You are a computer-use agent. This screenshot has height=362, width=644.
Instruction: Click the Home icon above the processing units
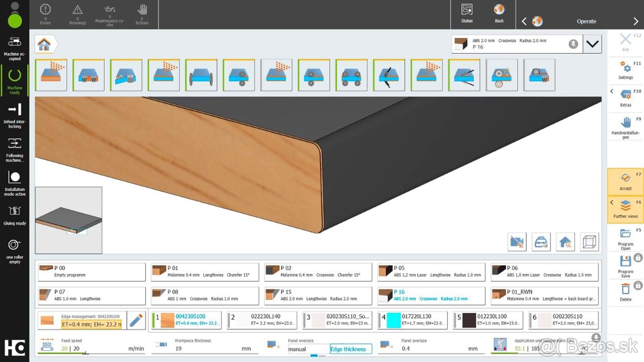point(44,45)
